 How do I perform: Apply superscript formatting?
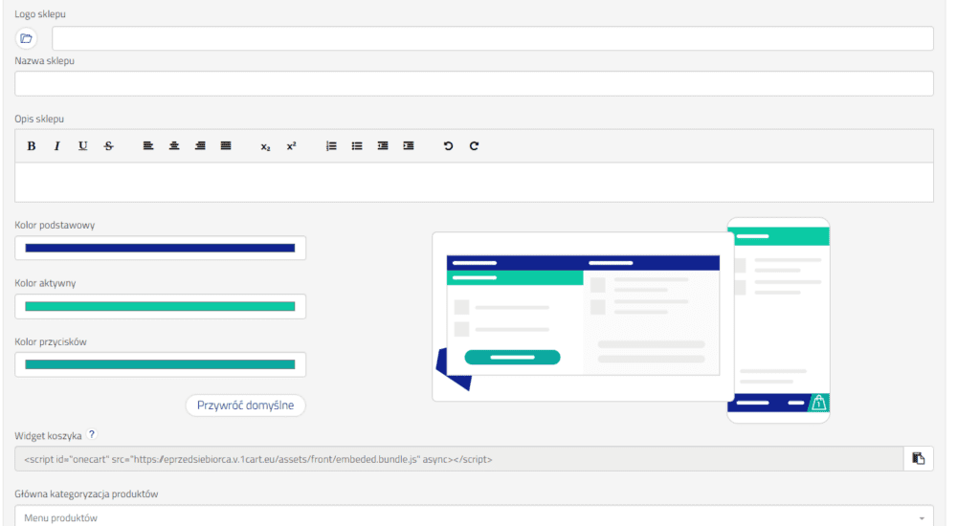pos(291,146)
